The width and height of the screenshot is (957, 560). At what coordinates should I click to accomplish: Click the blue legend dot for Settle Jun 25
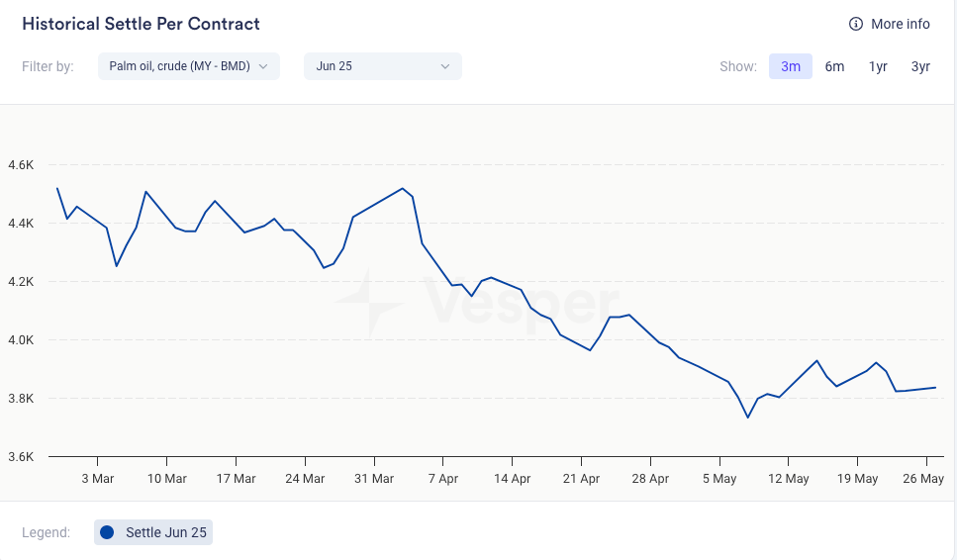109,532
